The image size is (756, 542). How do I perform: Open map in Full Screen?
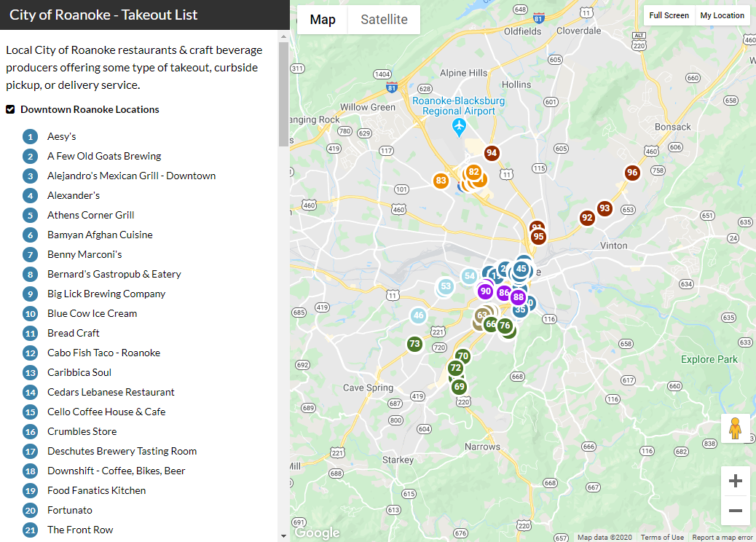point(669,15)
